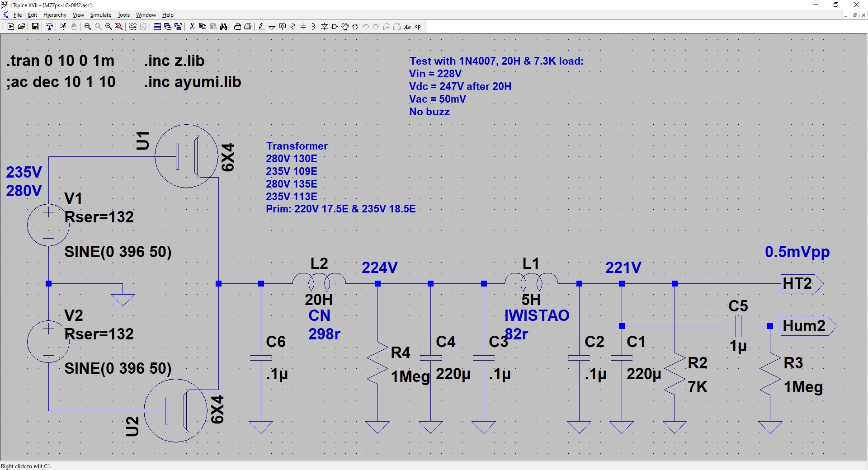Select the Place Ground tool
The image size is (868, 470).
point(272,27)
